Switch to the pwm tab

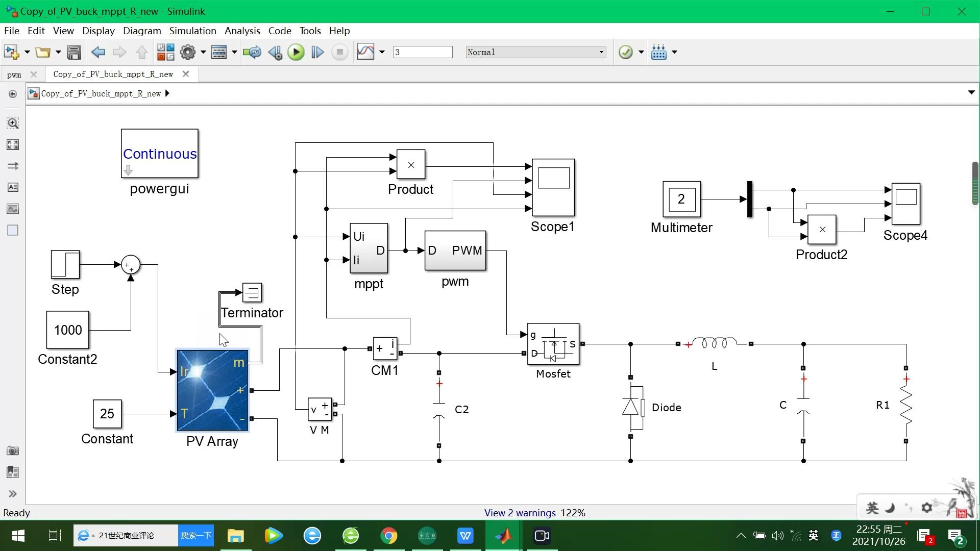[14, 74]
